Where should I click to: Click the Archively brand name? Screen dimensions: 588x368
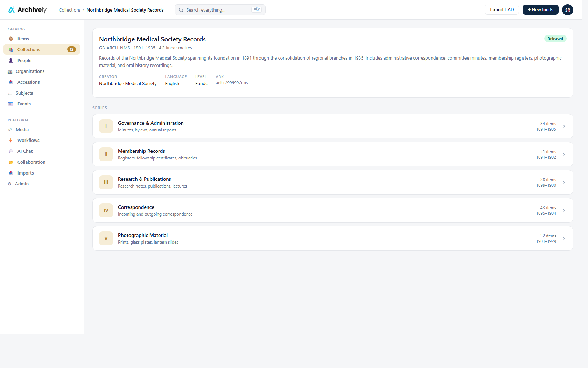click(32, 10)
